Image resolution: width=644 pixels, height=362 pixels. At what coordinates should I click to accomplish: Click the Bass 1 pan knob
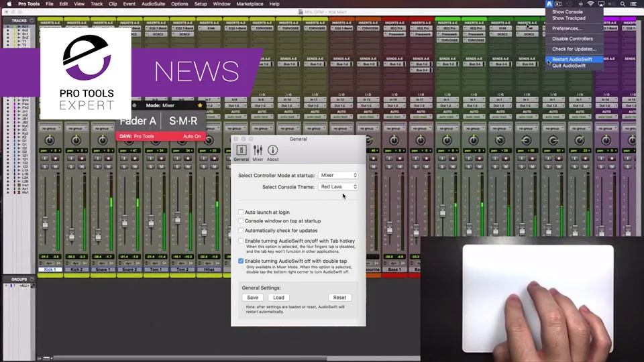pos(394,140)
